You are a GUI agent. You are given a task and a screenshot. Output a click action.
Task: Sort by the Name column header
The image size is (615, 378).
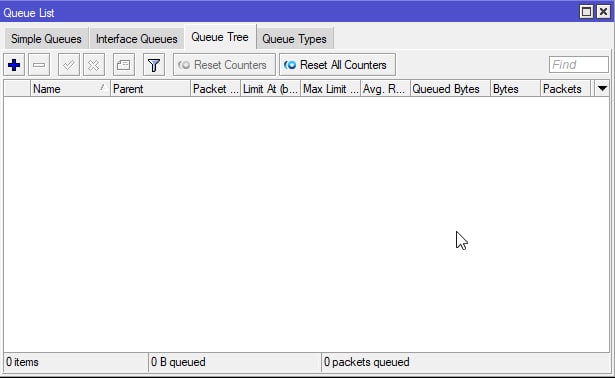[70, 89]
